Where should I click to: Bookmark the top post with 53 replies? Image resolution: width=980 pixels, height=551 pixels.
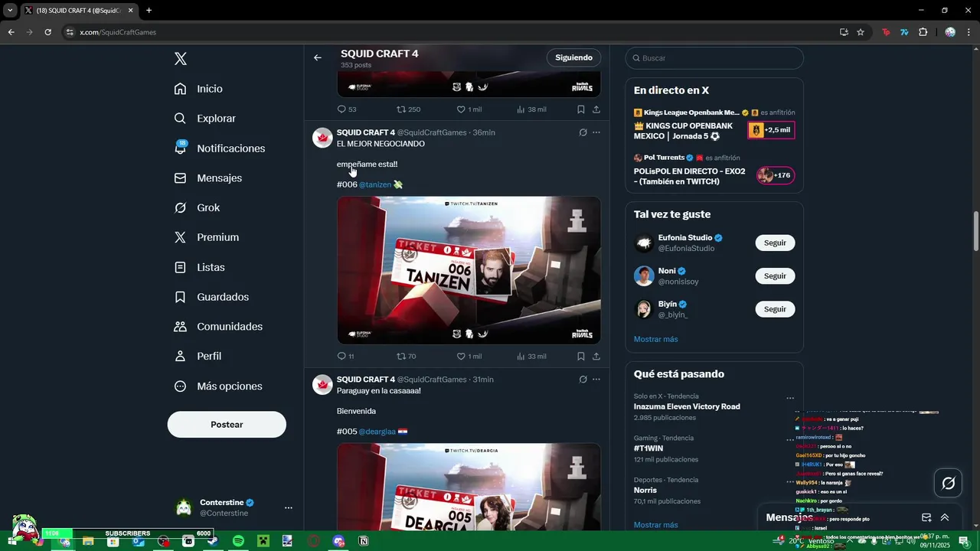tap(581, 109)
